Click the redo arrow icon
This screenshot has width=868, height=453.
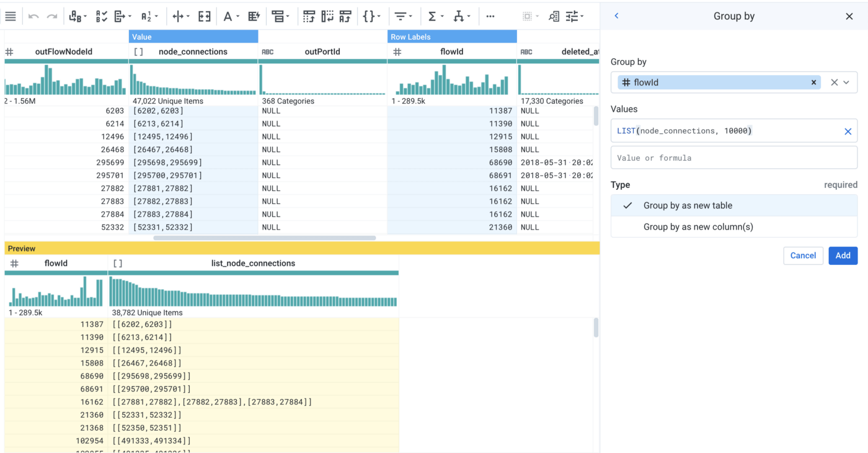tap(52, 17)
